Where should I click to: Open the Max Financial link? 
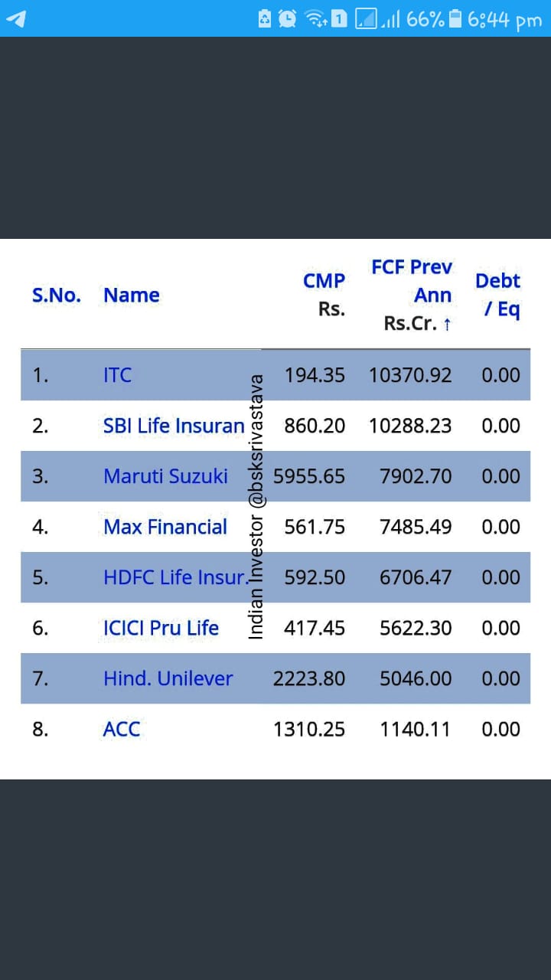click(165, 527)
